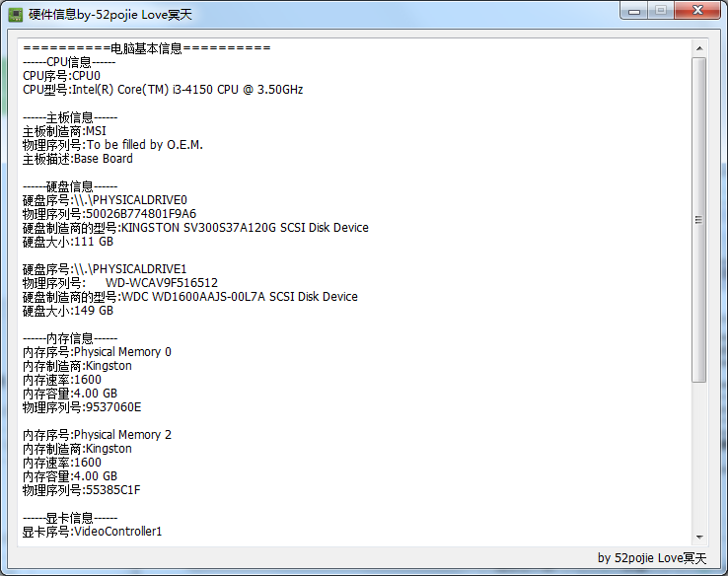
Task: Click the 'To be filled by O.E.M.' line
Action: tap(112, 145)
